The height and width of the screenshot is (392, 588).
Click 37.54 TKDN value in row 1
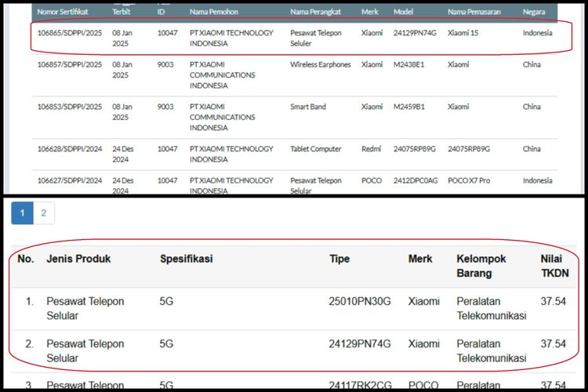point(554,301)
